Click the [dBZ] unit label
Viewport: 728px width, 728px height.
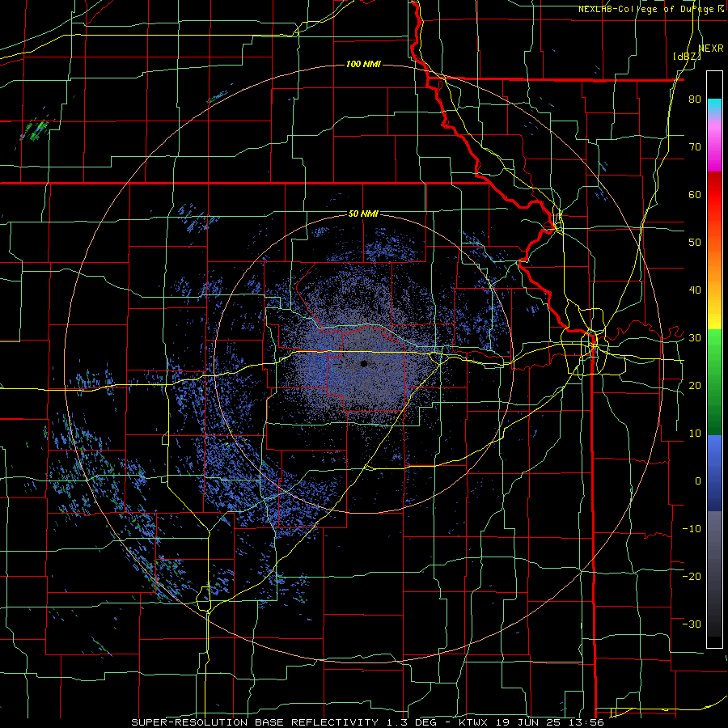point(687,56)
